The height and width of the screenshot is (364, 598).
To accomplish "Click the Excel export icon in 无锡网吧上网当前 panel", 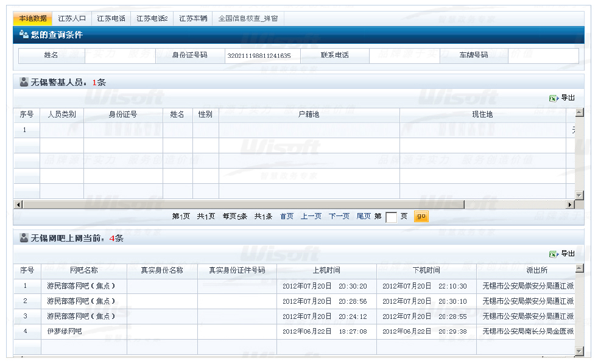I will [x=553, y=254].
